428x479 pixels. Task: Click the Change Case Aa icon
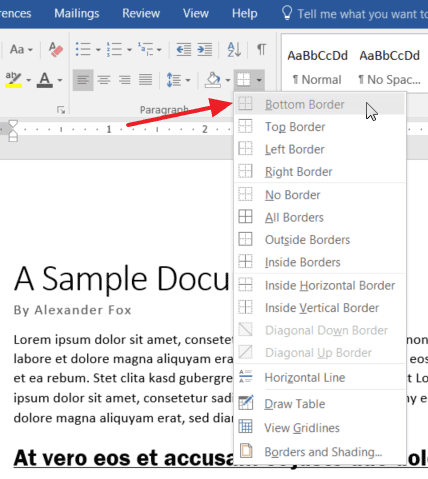point(17,50)
